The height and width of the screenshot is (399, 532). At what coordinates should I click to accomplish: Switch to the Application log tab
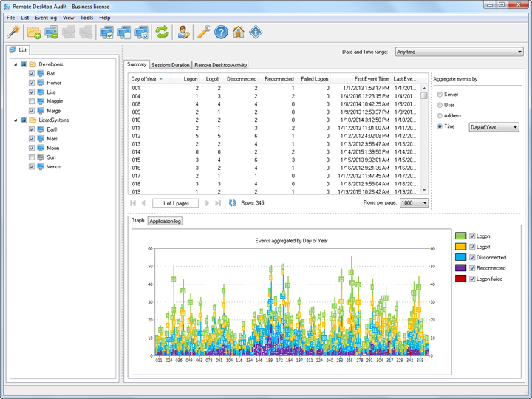[x=165, y=221]
